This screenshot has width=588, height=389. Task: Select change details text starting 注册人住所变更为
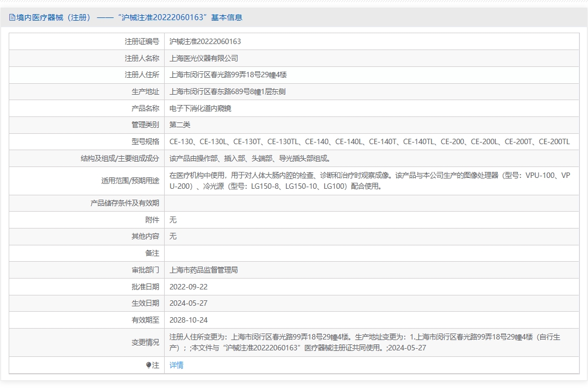365,342
